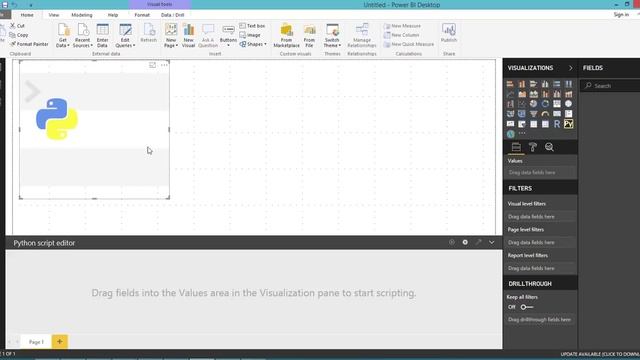Select the gauge visual
The width and height of the screenshot is (640, 360).
pos(545,114)
